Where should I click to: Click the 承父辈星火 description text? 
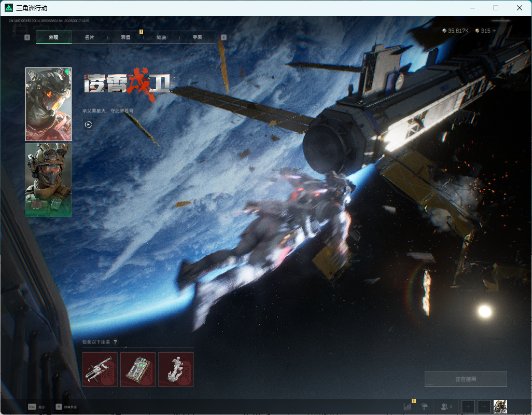[x=108, y=110]
